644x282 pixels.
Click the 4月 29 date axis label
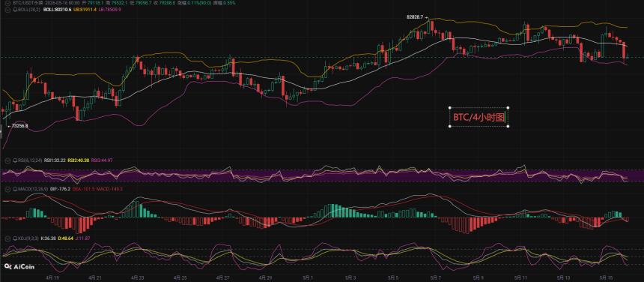pyautogui.click(x=264, y=278)
